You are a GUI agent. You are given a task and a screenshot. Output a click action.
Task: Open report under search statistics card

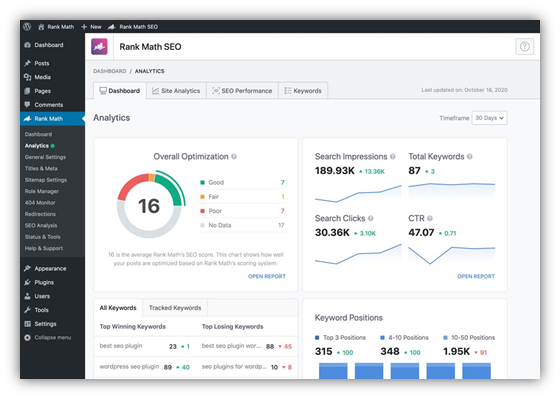click(x=476, y=276)
